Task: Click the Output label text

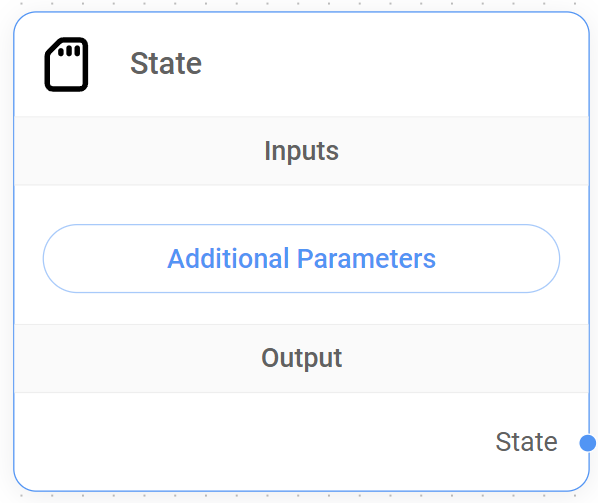Action: pyautogui.click(x=301, y=358)
